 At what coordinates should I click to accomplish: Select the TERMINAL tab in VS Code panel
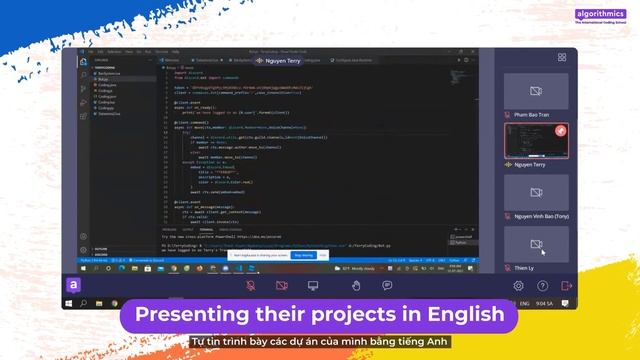click(x=206, y=229)
